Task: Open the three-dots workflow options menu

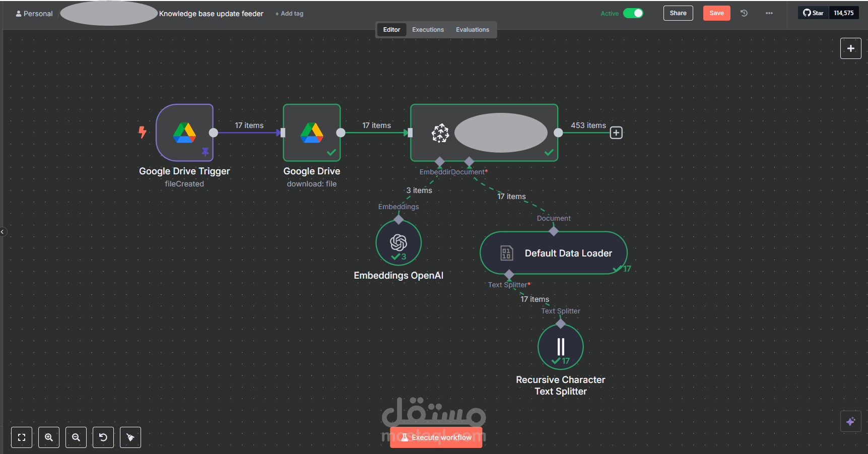Action: point(769,13)
